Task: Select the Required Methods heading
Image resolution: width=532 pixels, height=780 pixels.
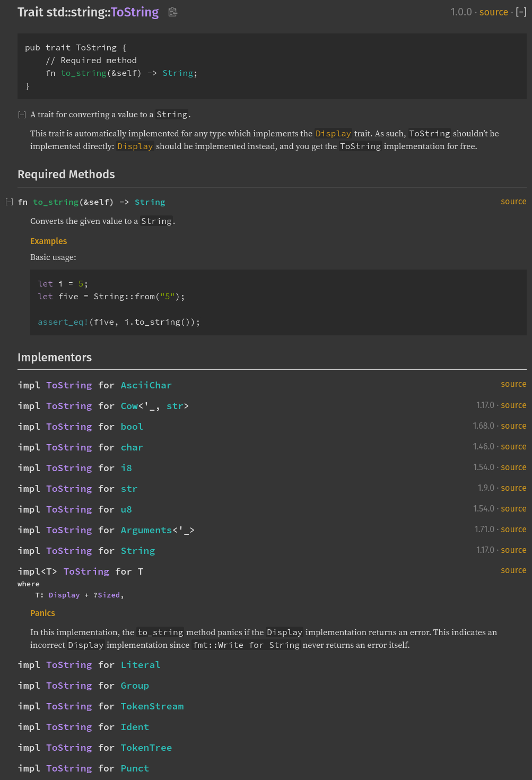Action: coord(66,174)
